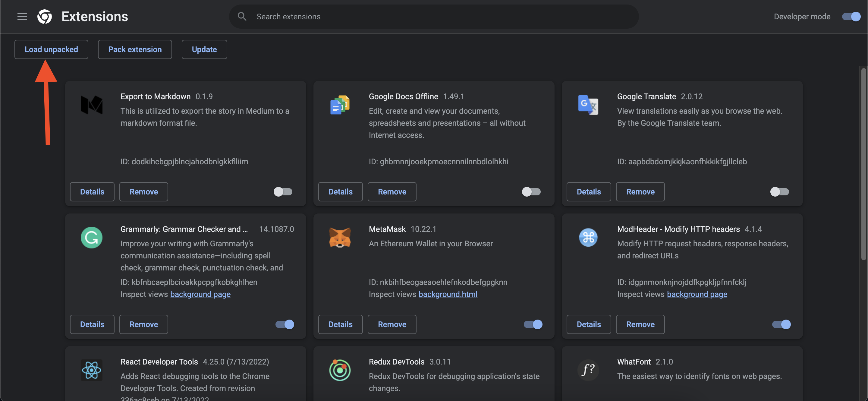The height and width of the screenshot is (401, 868).
Task: Click Load unpacked button
Action: click(x=51, y=49)
